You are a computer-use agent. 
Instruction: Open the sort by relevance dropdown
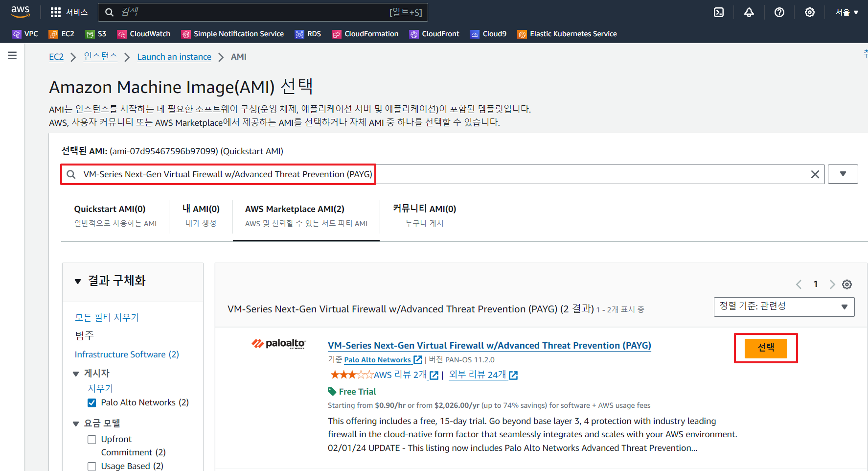[784, 307]
